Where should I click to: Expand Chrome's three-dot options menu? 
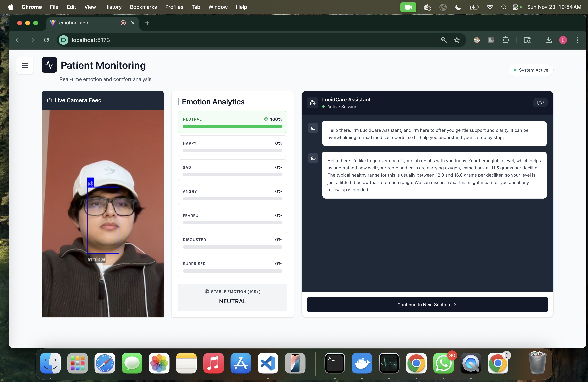(577, 40)
